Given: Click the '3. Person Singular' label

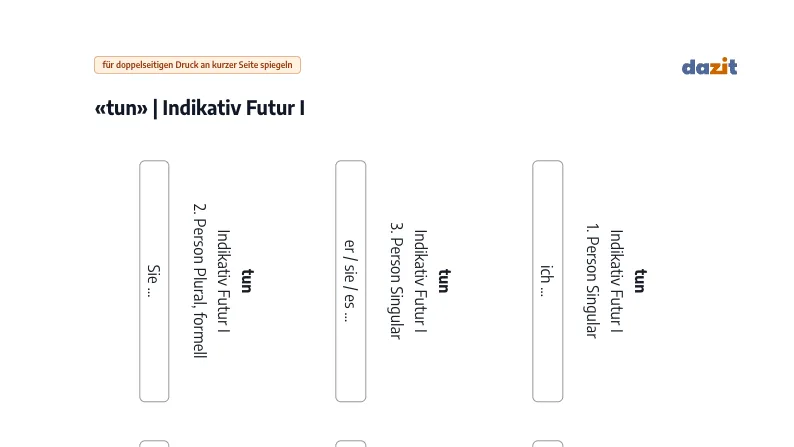Looking at the screenshot, I should (396, 281).
